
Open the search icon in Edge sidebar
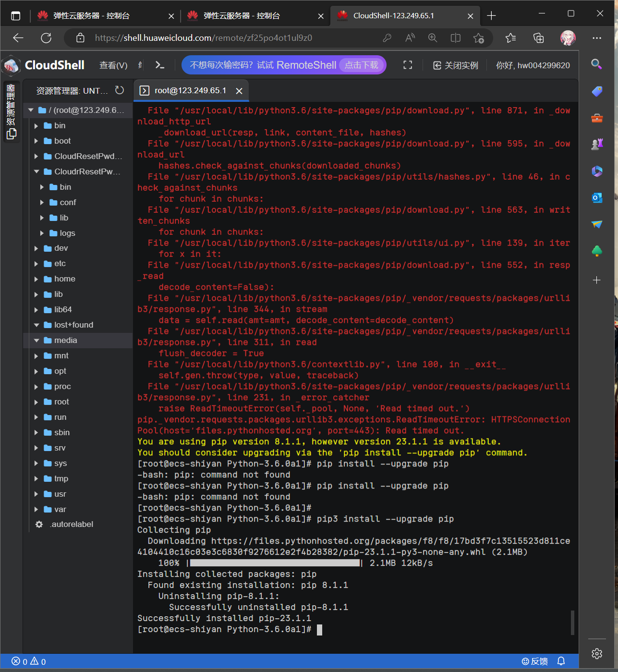click(x=597, y=64)
